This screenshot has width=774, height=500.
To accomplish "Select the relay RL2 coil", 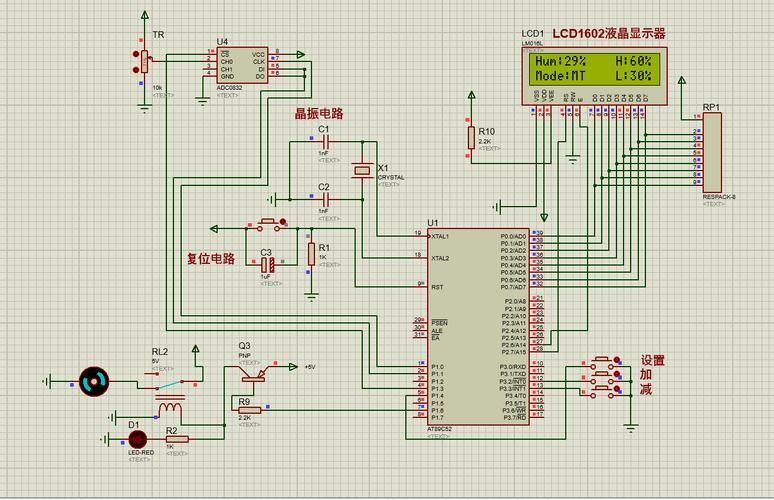I will pos(172,408).
